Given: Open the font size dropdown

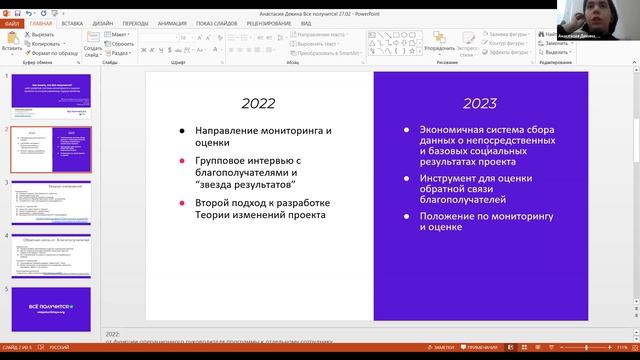Looking at the screenshot, I should pyautogui.click(x=192, y=38).
